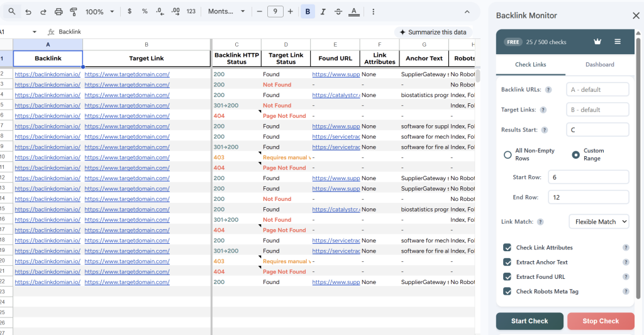Open the zoom level 100% dropdown
Screen dimensions: 644x335
tap(99, 11)
